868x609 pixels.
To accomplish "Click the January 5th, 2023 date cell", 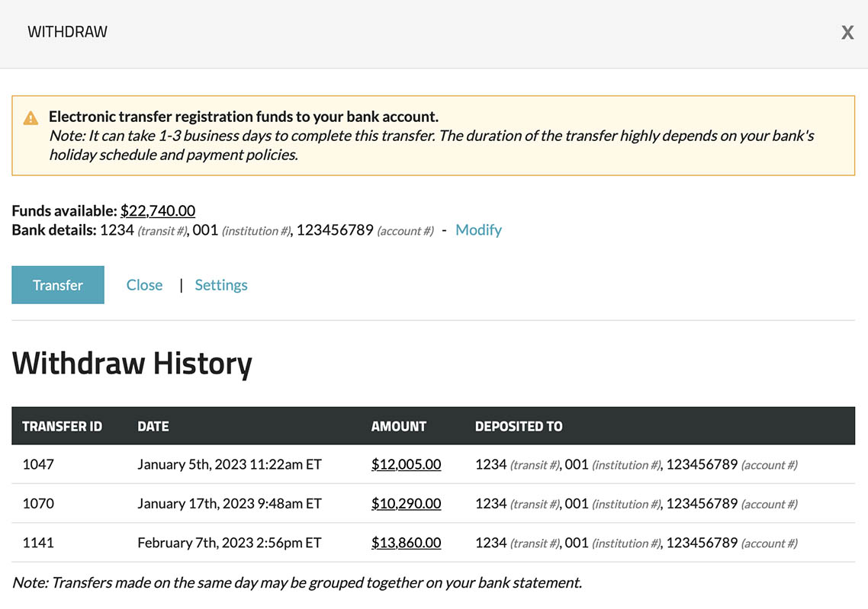I will (x=229, y=464).
